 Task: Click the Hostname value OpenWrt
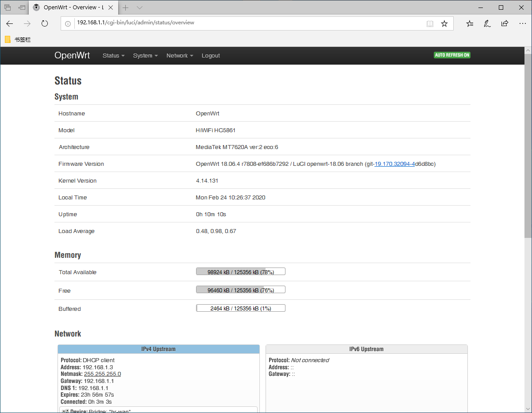click(208, 114)
